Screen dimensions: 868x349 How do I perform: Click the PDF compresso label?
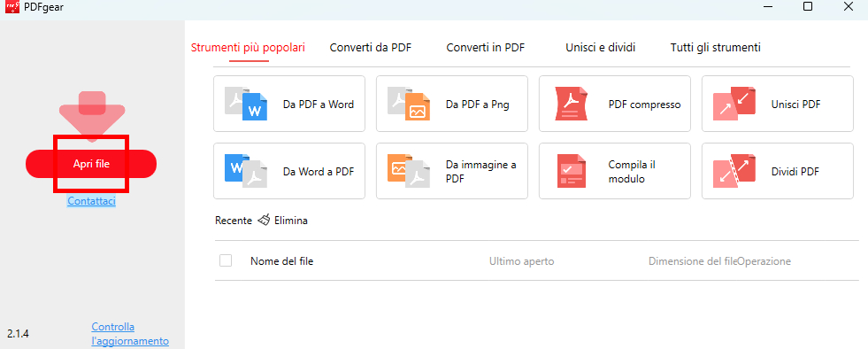pos(644,105)
